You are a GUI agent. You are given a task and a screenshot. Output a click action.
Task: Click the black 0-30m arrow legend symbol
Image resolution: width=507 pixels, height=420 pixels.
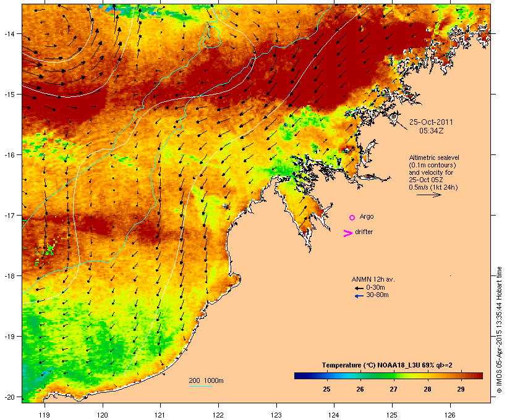point(359,288)
